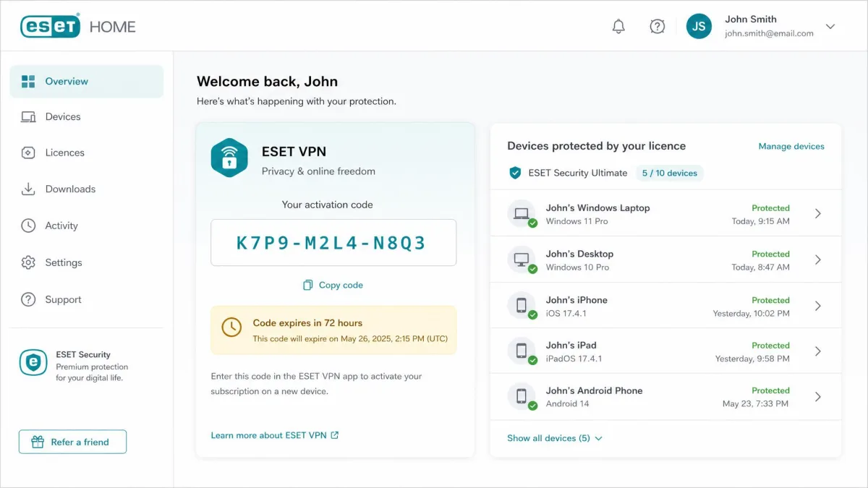
Task: Open the help question mark icon
Action: click(x=657, y=27)
